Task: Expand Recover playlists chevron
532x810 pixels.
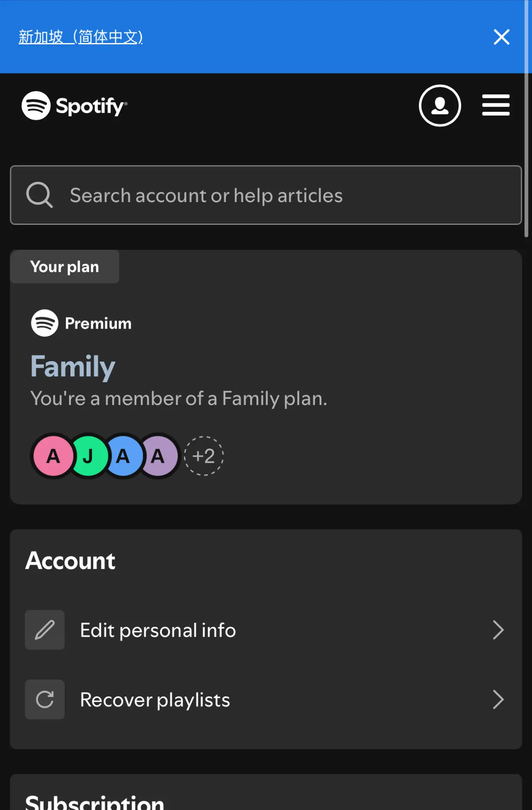Action: (x=498, y=700)
